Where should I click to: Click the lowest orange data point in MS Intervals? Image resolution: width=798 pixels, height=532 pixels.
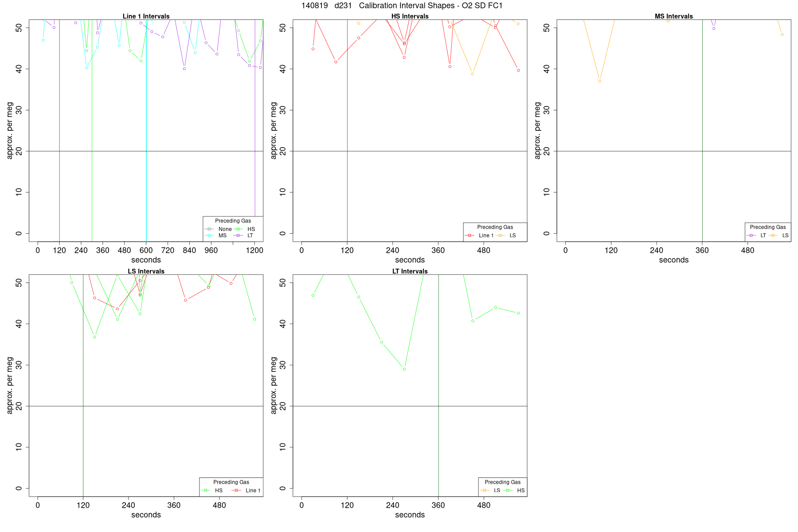coord(600,81)
